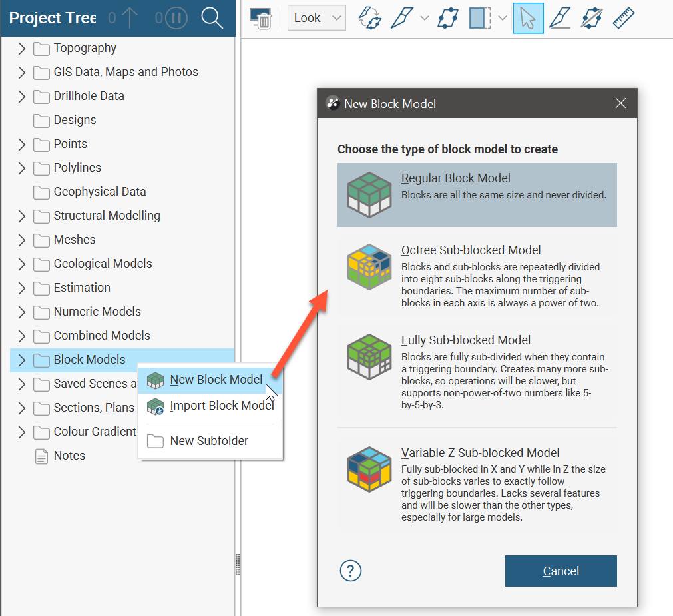Activate the Select cursor tool

[x=528, y=18]
